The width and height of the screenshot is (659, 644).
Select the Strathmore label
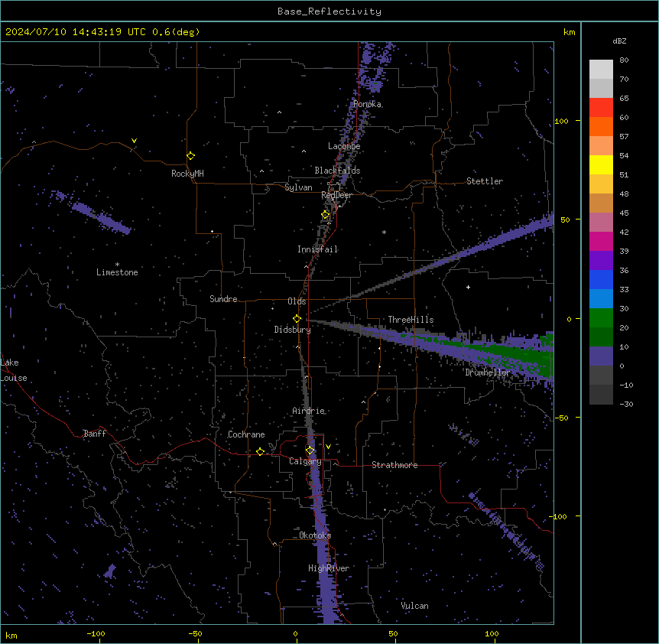coord(394,465)
